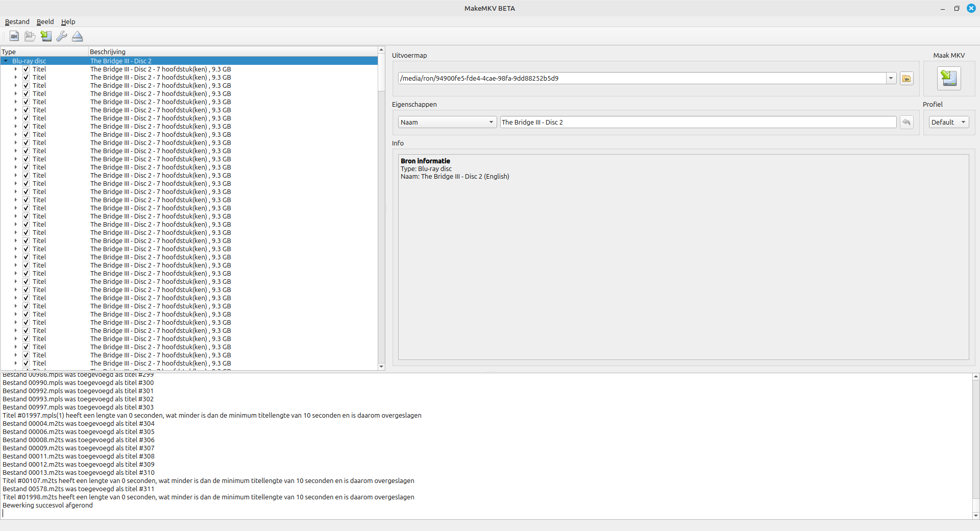Click the Info section label
The width and height of the screenshot is (980, 531).
(x=398, y=143)
